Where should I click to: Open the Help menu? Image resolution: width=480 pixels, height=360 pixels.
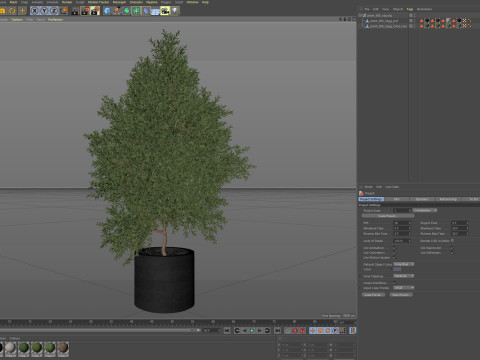coord(205,2)
